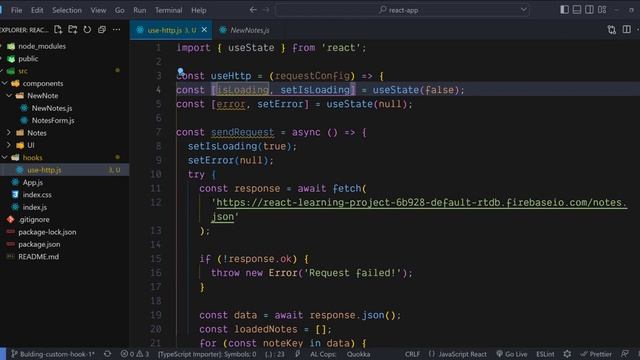The height and width of the screenshot is (360, 640).
Task: Click gear icon in status bar
Action: pos(567,354)
